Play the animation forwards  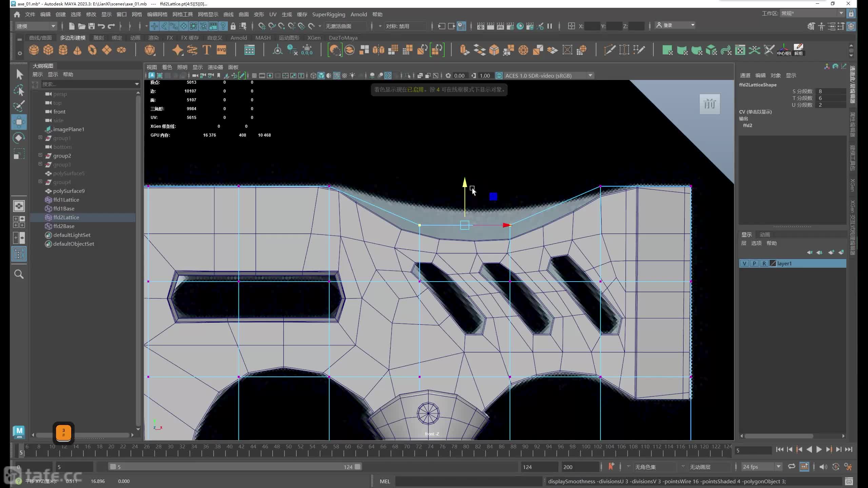(819, 449)
